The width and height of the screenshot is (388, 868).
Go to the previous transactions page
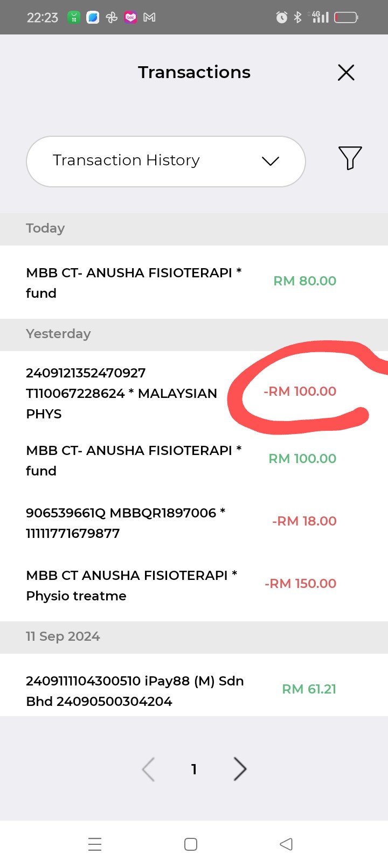click(148, 769)
